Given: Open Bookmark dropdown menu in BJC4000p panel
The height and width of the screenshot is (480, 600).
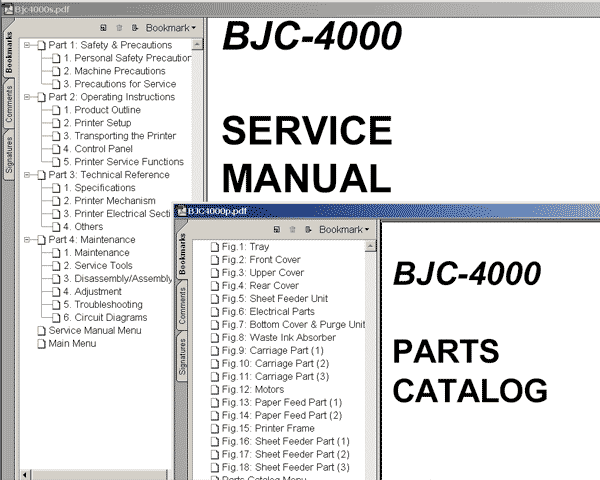Looking at the screenshot, I should click(x=344, y=230).
